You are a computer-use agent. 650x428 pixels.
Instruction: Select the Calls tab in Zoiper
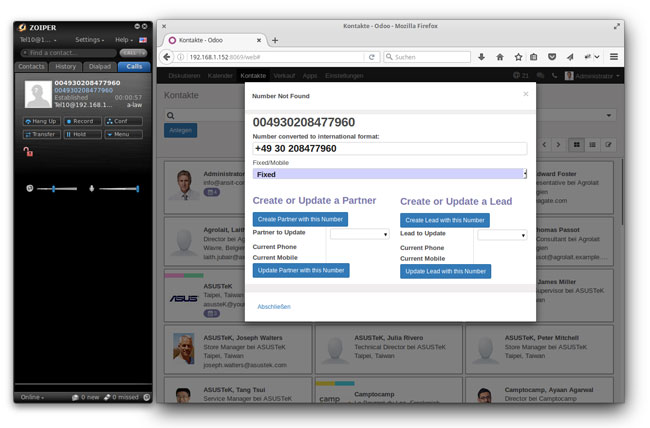134,66
